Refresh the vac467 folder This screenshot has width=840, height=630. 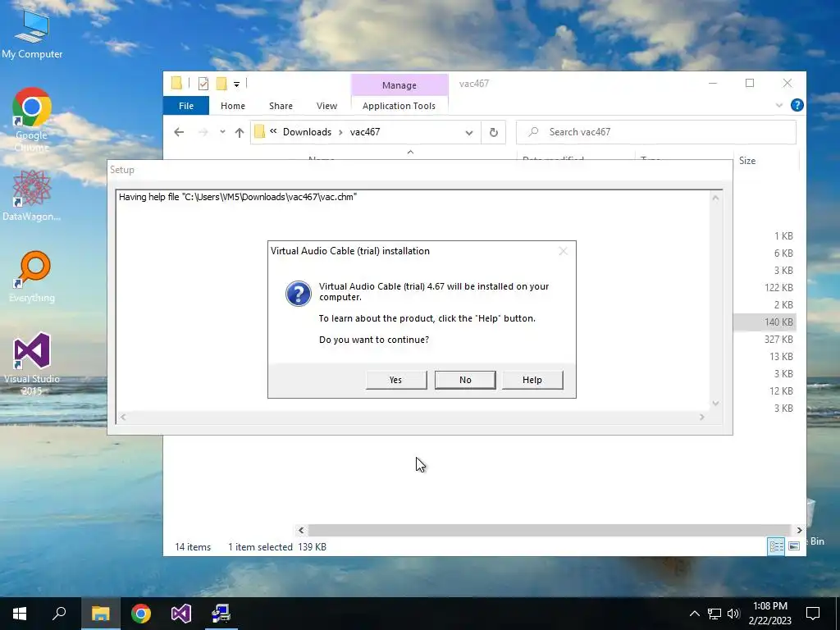tap(493, 132)
